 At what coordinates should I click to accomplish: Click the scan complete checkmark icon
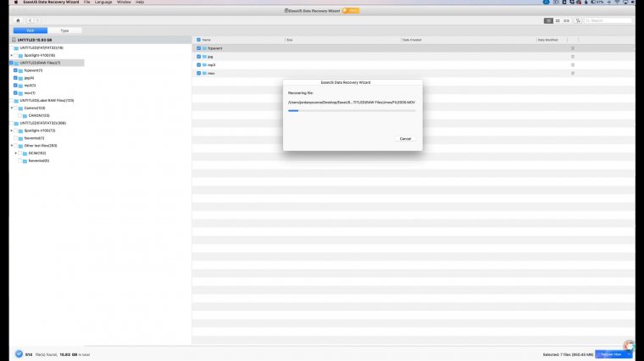[x=19, y=354]
